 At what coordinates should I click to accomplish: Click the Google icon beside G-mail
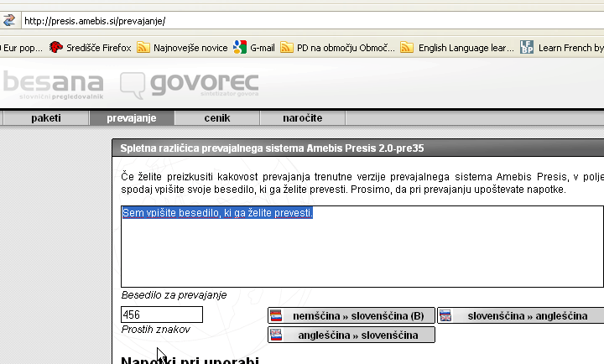pyautogui.click(x=240, y=47)
